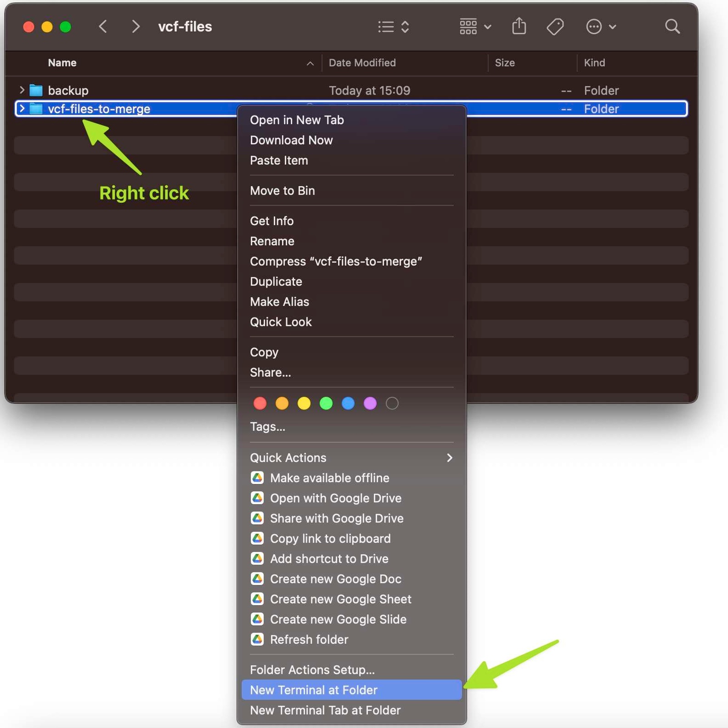Expand the backup folder disclosure triangle
Screen dimensions: 728x728
pos(21,90)
